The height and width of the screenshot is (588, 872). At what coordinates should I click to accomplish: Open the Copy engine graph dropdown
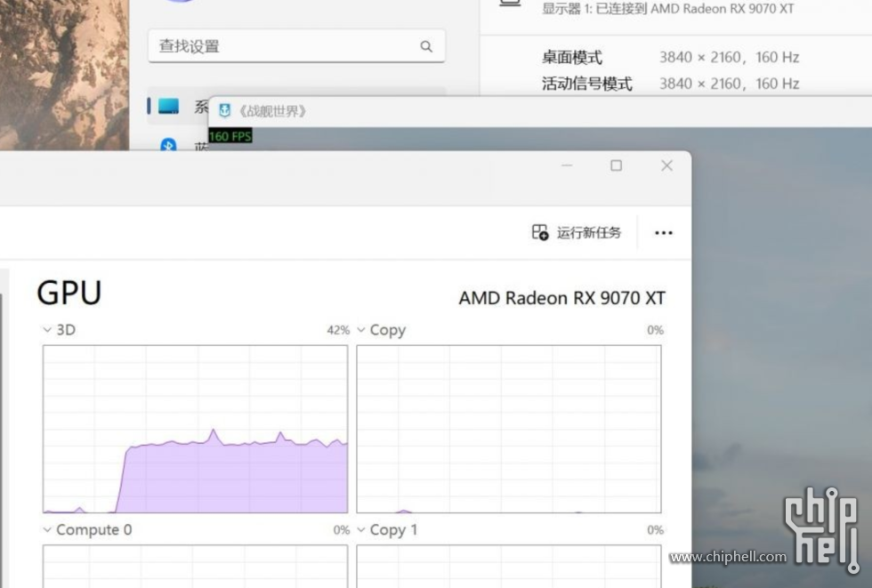(361, 329)
